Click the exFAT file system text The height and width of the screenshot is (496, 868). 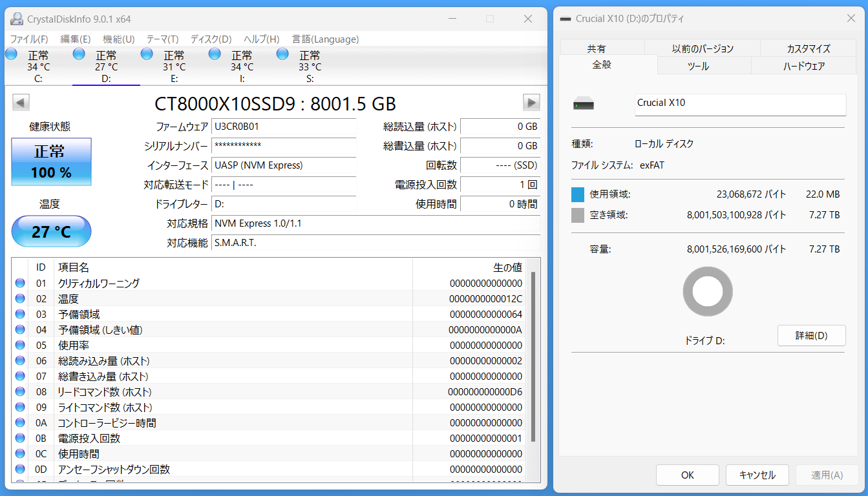click(x=651, y=165)
